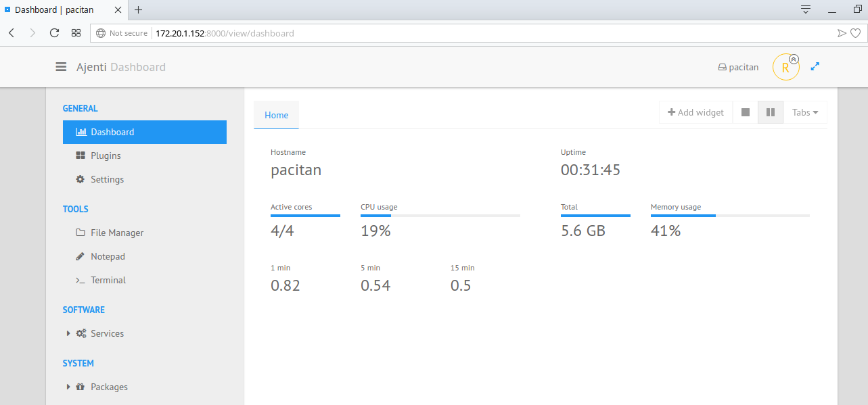Screen dimensions: 868x405
Task: Click the browser address bar URL
Action: pyautogui.click(x=225, y=32)
